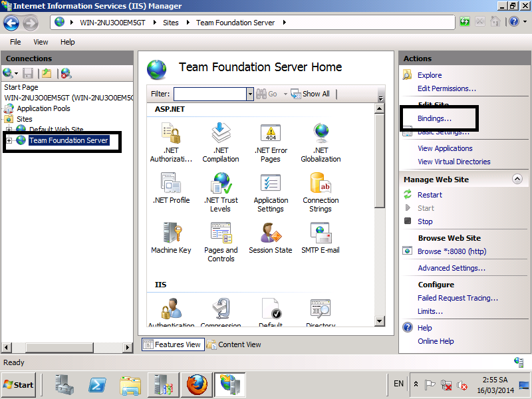Expand the Team Foundation Server node
This screenshot has height=399, width=532.
click(x=9, y=140)
